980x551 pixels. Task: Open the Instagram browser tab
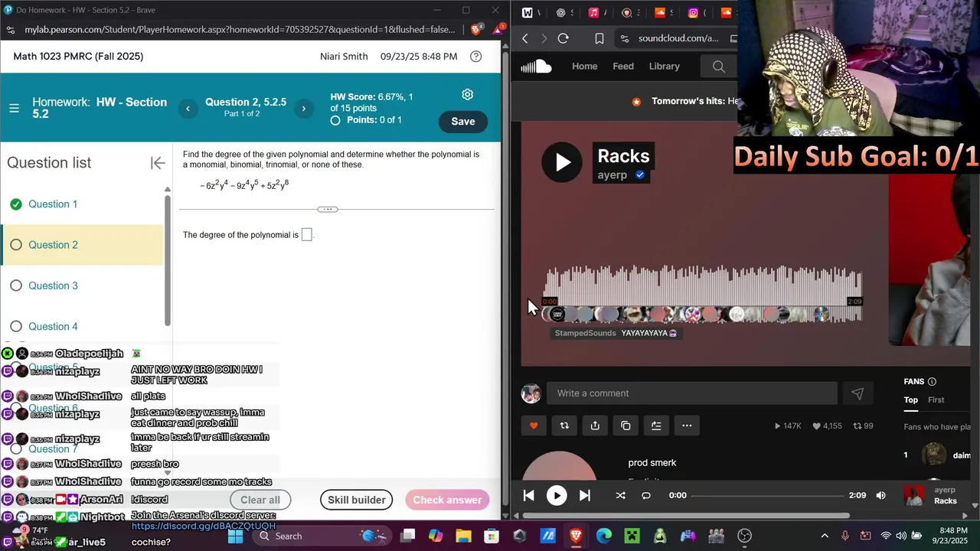tap(693, 12)
